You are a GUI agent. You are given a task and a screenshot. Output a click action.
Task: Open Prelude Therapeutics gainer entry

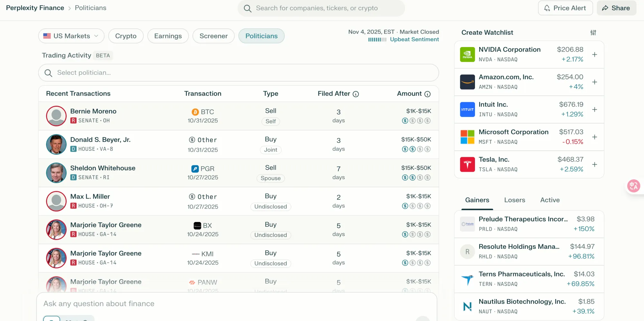[x=529, y=224]
